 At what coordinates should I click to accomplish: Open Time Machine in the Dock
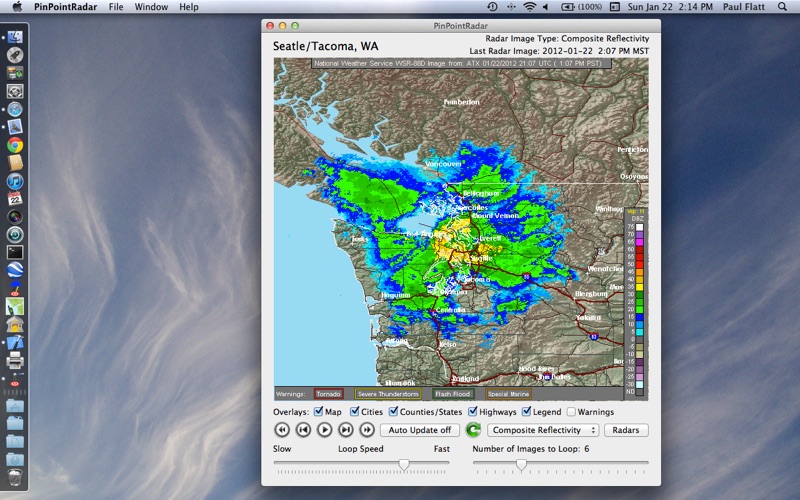(x=15, y=234)
